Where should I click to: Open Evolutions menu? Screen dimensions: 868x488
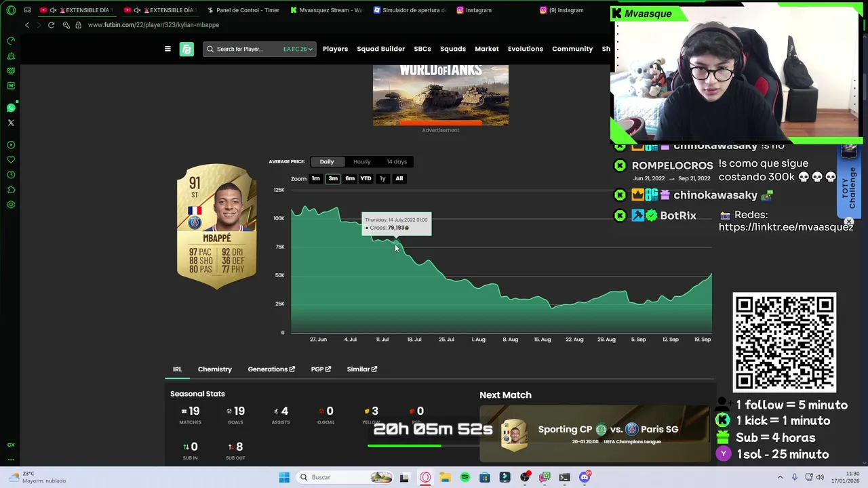tap(526, 49)
